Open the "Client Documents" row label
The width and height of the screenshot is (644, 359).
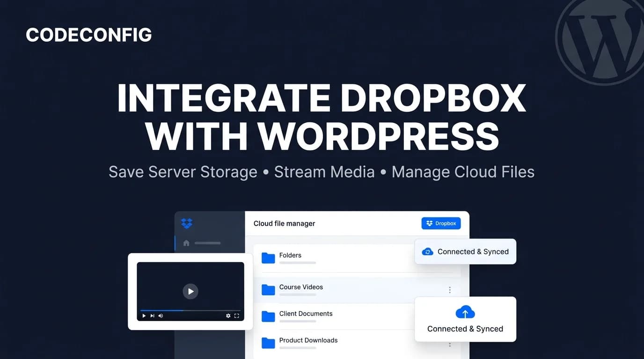click(306, 314)
